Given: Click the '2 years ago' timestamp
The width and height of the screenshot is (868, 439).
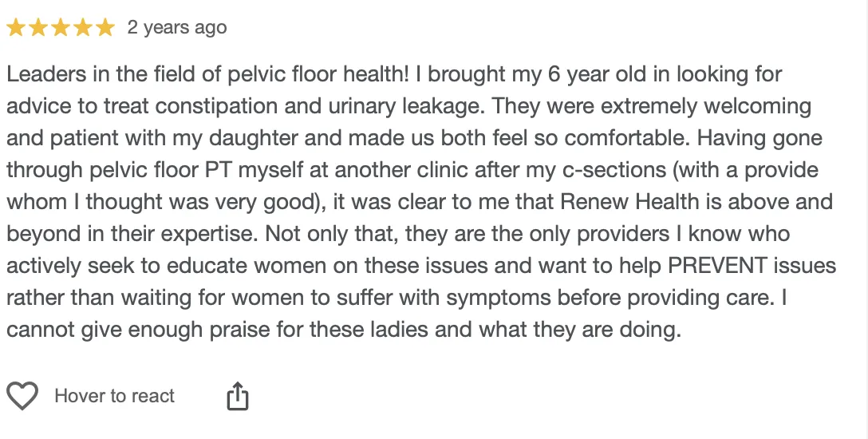Looking at the screenshot, I should [x=177, y=27].
